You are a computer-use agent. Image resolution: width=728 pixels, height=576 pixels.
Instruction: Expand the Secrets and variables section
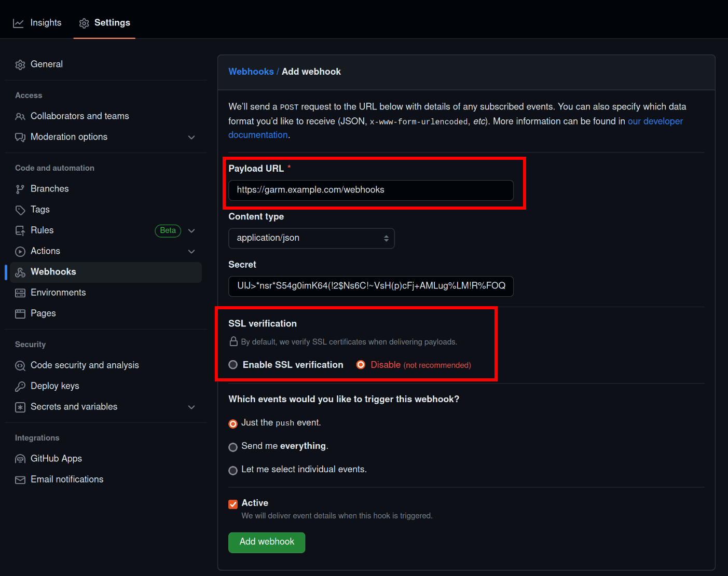tap(191, 407)
